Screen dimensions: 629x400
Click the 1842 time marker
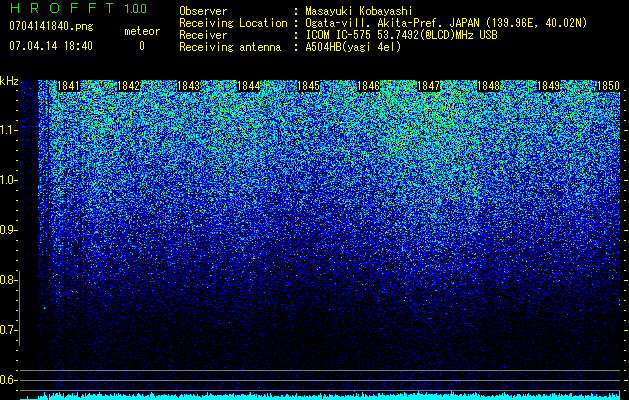(128, 86)
